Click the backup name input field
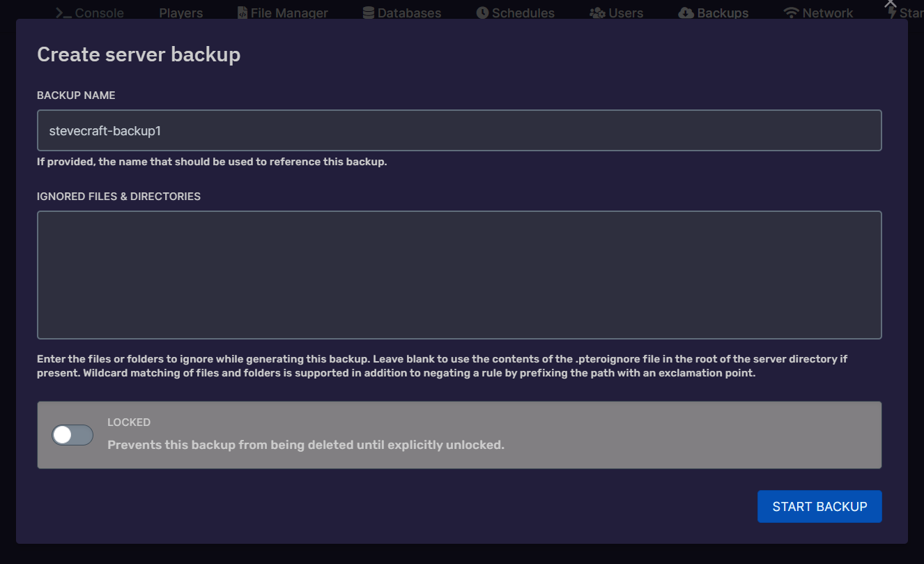 point(460,130)
